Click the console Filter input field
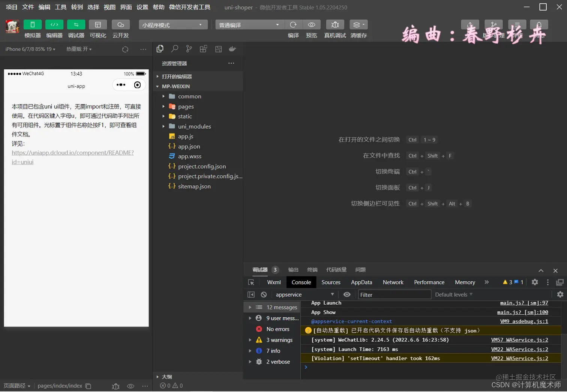 click(x=395, y=295)
